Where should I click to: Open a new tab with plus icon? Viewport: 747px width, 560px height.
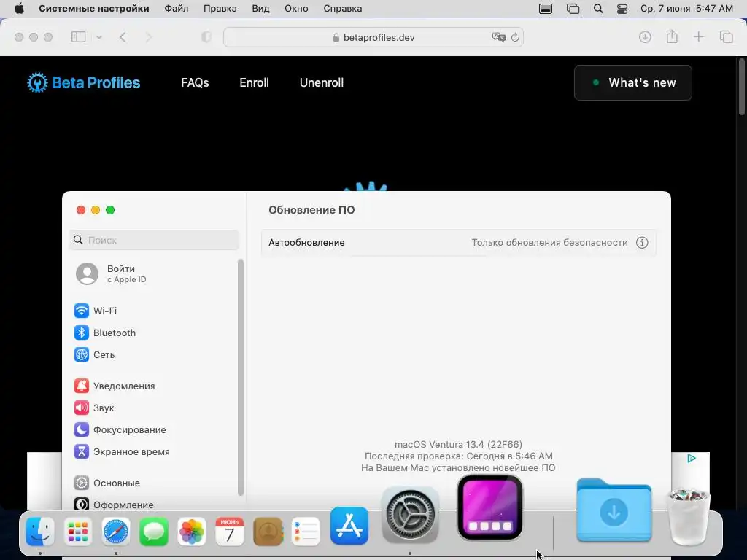point(698,36)
